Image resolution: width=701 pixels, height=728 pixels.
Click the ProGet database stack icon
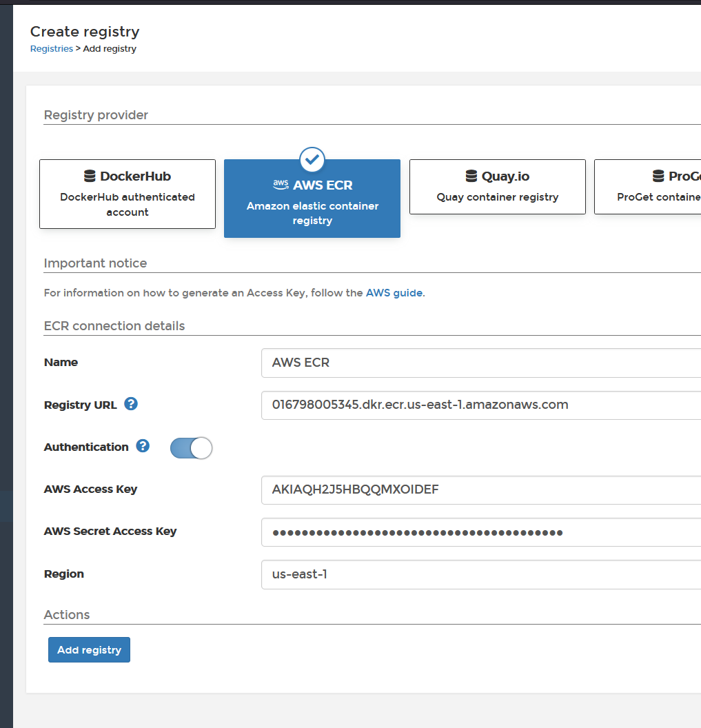[658, 176]
